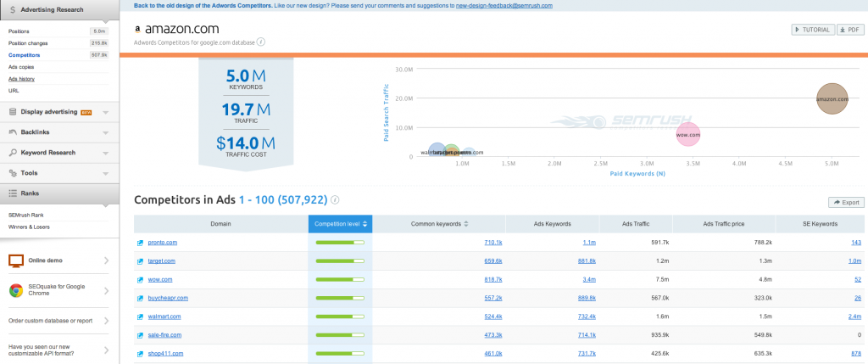Viewport: 868px width, 364px height.
Task: Open the 2.4m SE keywords link
Action: point(854,316)
